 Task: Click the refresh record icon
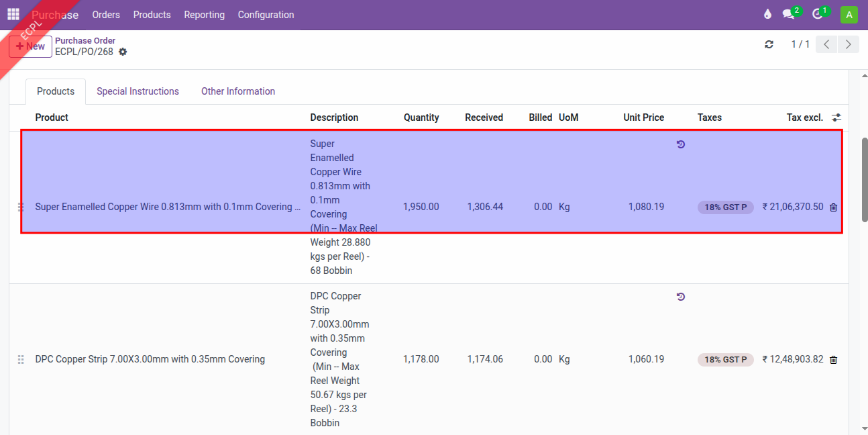pyautogui.click(x=769, y=44)
